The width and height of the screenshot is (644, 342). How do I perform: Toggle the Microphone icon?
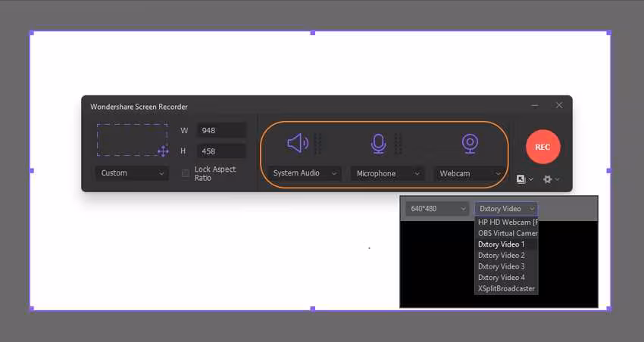pyautogui.click(x=378, y=144)
